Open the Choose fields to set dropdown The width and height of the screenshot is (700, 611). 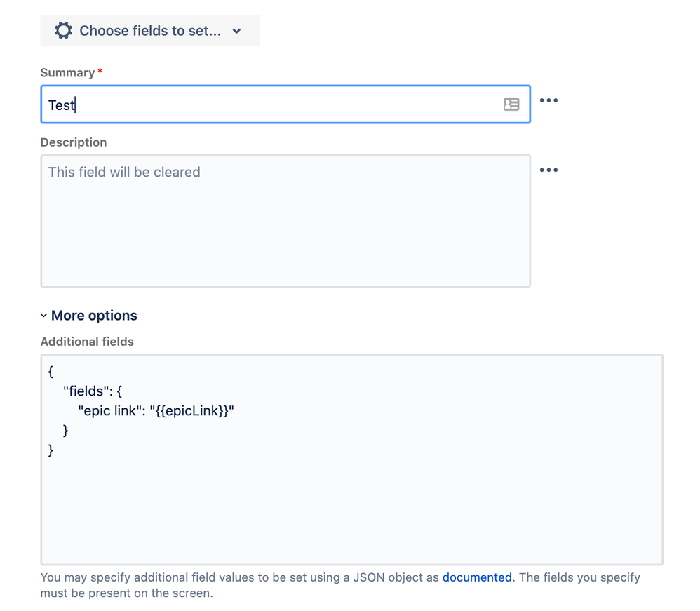pos(150,30)
